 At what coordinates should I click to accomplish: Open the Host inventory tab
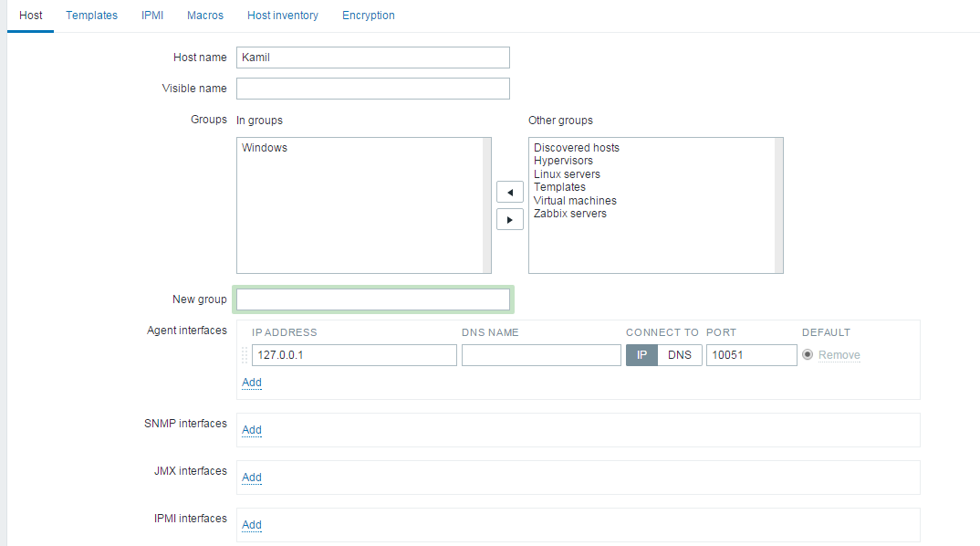[283, 15]
